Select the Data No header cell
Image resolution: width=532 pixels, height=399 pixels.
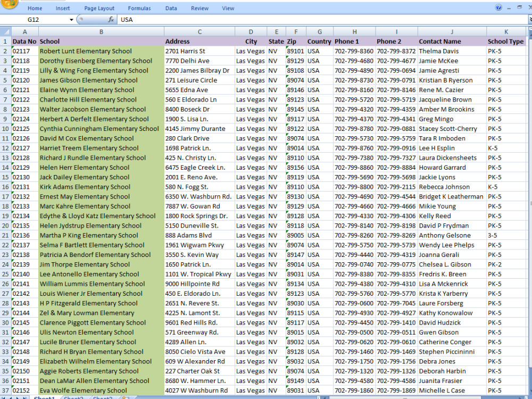[x=25, y=41]
